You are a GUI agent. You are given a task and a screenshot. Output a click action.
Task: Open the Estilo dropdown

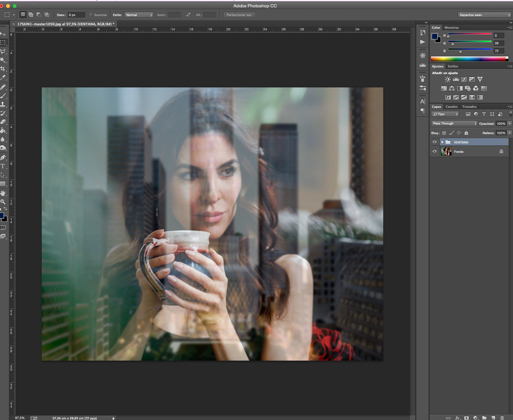tap(139, 15)
